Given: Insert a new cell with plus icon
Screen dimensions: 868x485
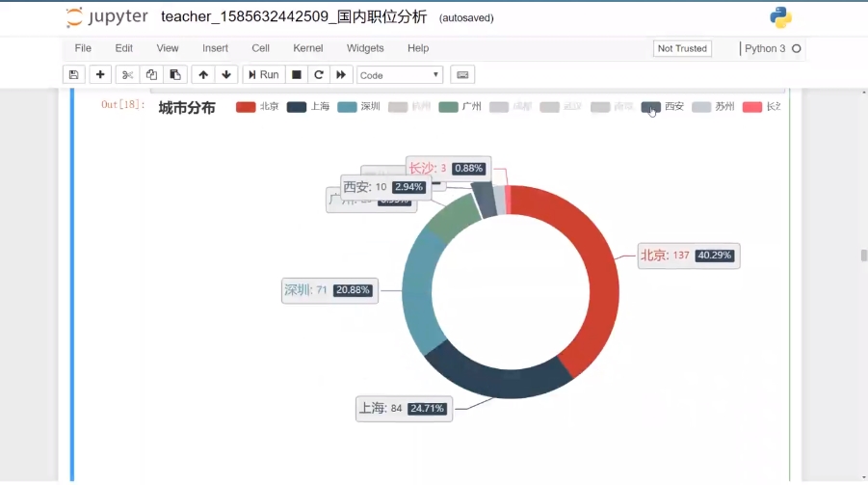Looking at the screenshot, I should pos(100,74).
